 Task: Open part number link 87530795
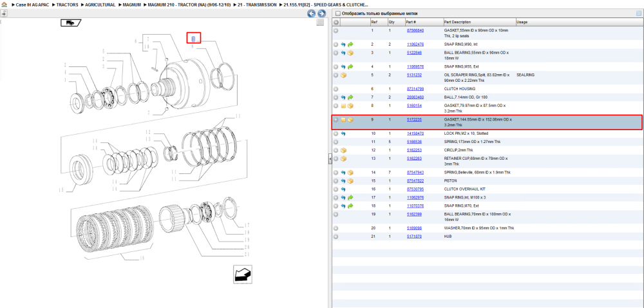coord(415,189)
